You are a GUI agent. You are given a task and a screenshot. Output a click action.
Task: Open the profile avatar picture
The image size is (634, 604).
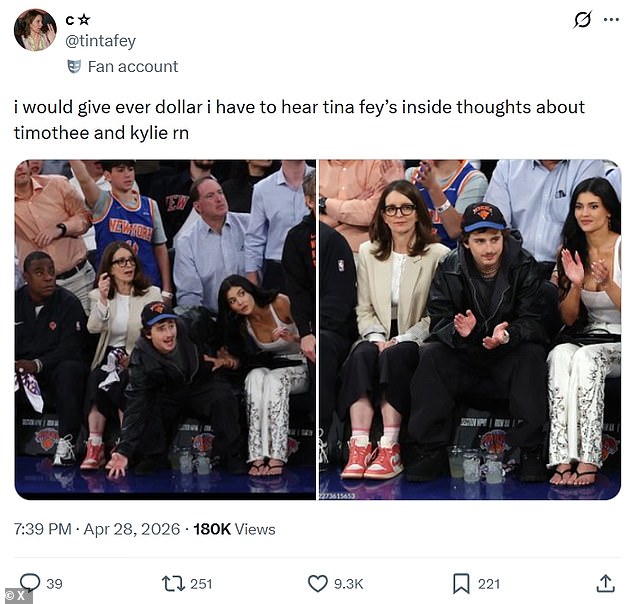[x=36, y=30]
